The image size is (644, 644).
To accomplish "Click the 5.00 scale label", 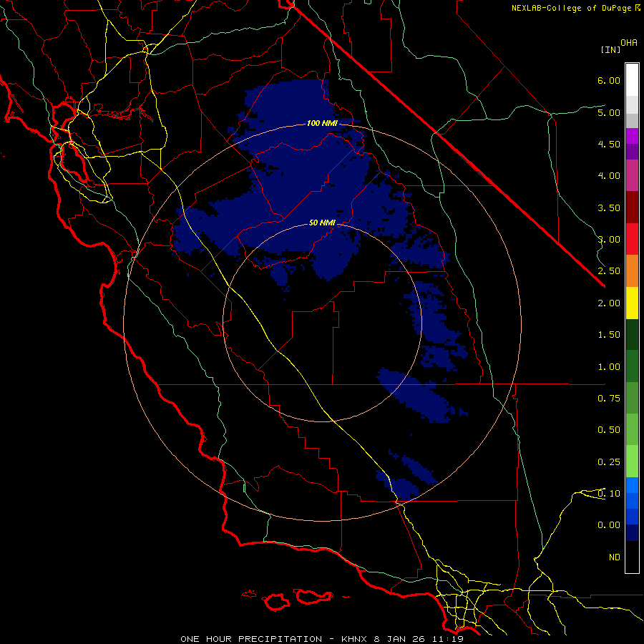I will pyautogui.click(x=609, y=112).
